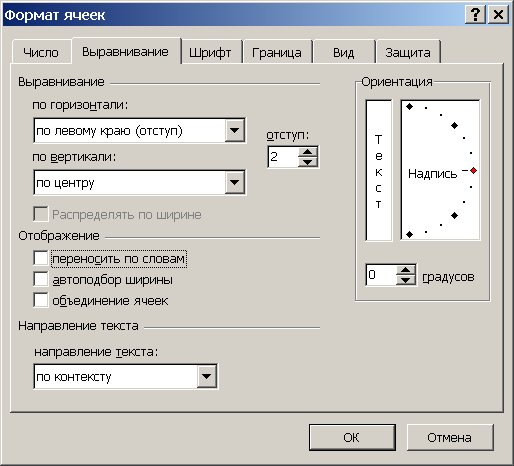This screenshot has height=466, width=514.
Task: Confirm with the ОК button
Action: (352, 437)
